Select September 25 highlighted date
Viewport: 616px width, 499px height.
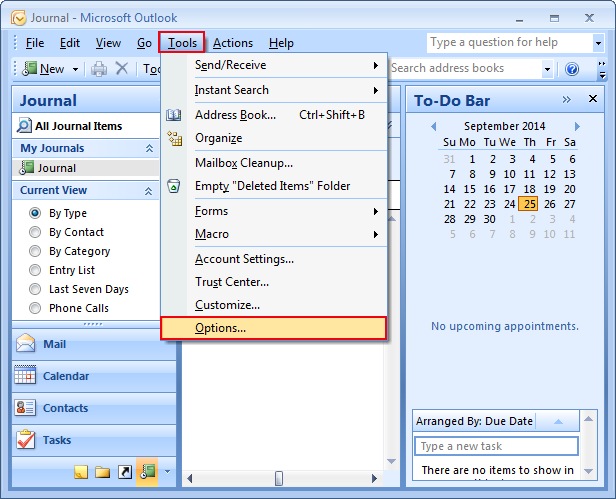point(529,204)
